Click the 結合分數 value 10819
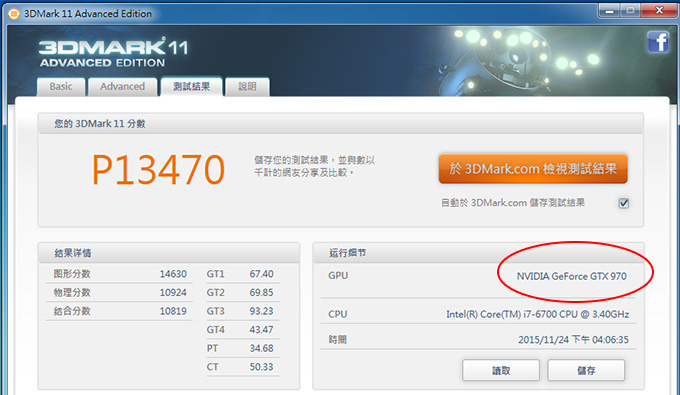 tap(173, 311)
